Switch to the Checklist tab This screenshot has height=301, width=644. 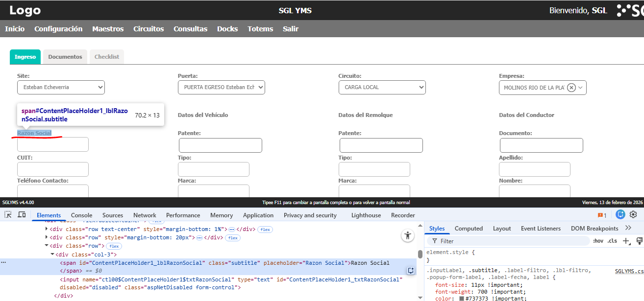point(107,57)
